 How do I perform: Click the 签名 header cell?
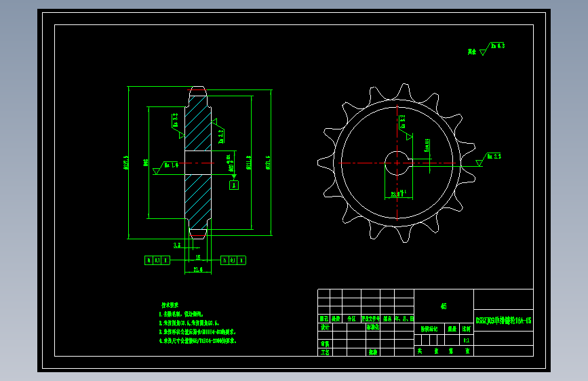[387, 319]
